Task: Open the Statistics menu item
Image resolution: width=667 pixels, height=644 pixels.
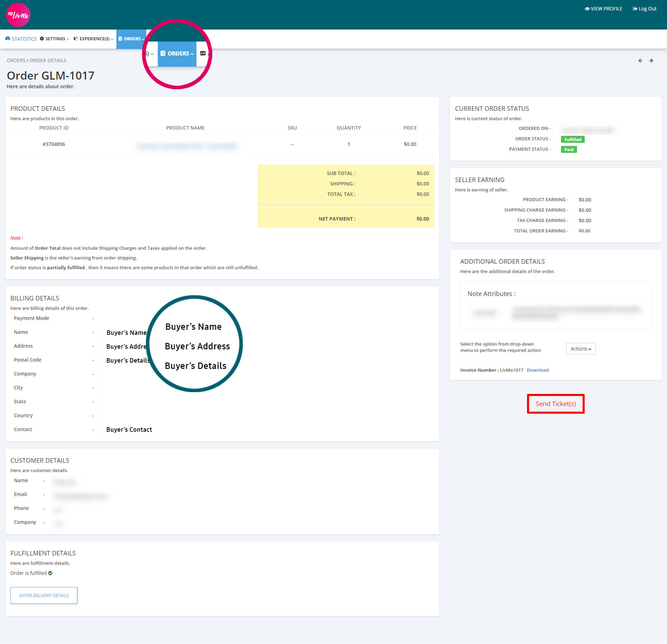Action: (24, 39)
